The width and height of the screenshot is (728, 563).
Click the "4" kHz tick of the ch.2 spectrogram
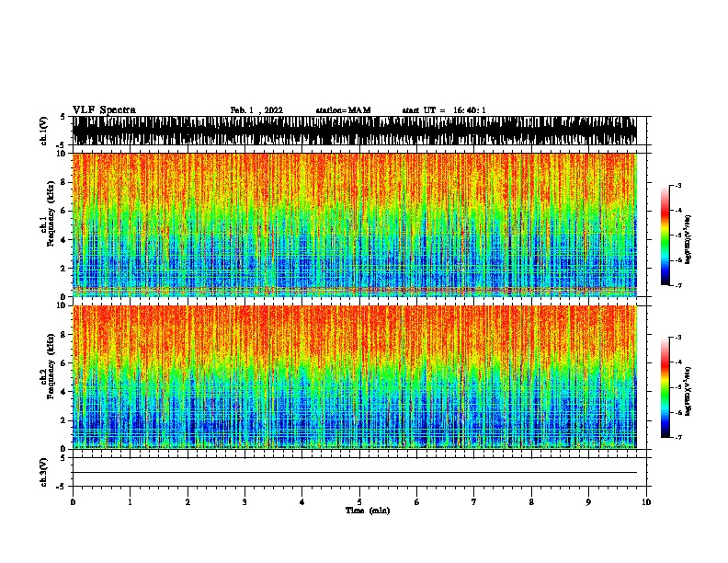click(64, 392)
